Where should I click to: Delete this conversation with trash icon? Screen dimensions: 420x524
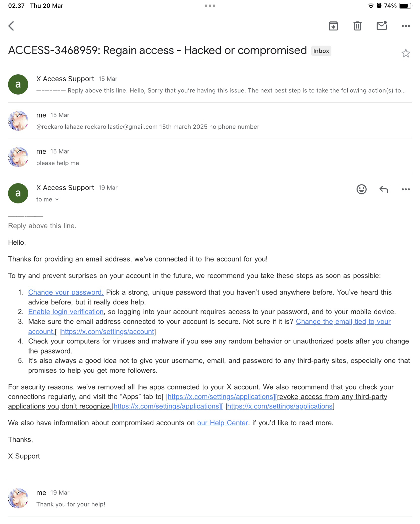(x=357, y=26)
